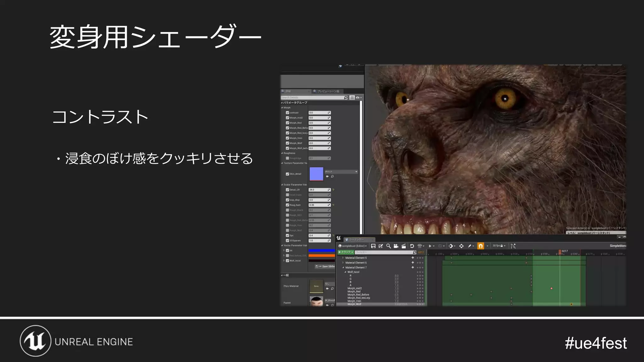Click the Sequencer magnifier find icon
This screenshot has width=644, height=362.
[x=388, y=246]
